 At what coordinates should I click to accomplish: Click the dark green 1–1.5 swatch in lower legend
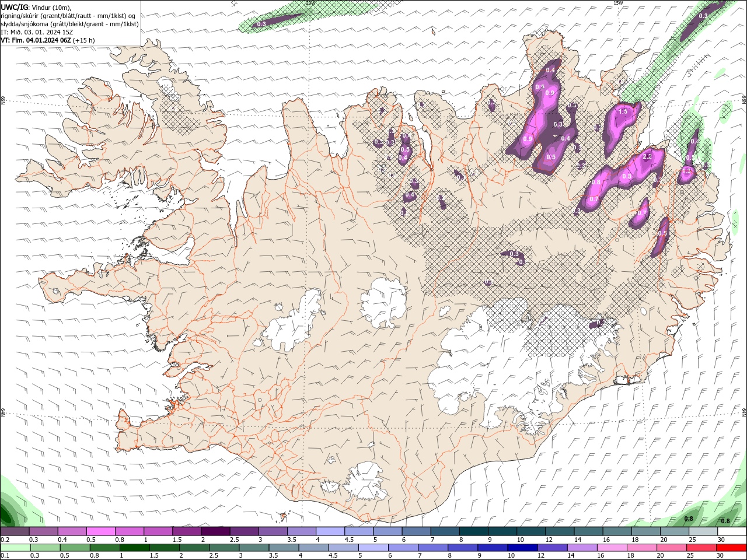(x=135, y=548)
